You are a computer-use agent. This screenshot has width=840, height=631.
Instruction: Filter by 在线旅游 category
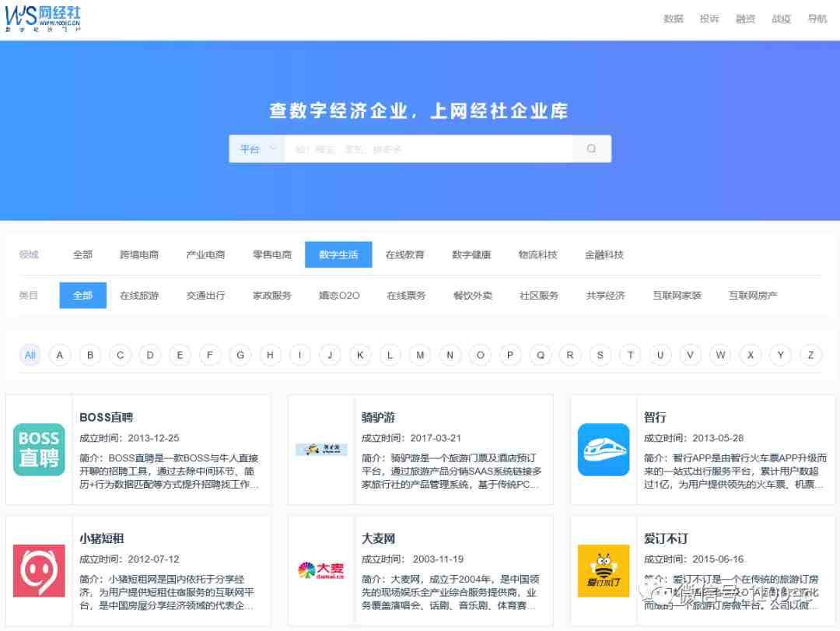pos(139,296)
